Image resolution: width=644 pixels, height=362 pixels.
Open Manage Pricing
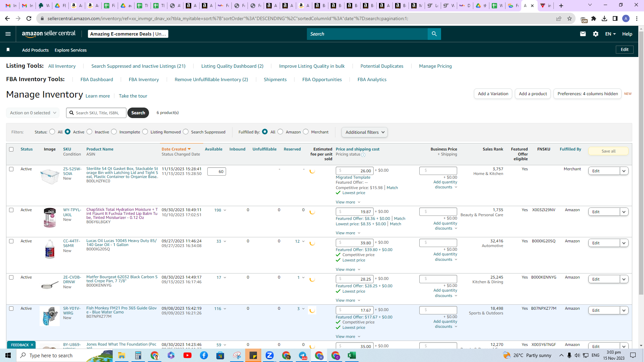[x=435, y=66]
